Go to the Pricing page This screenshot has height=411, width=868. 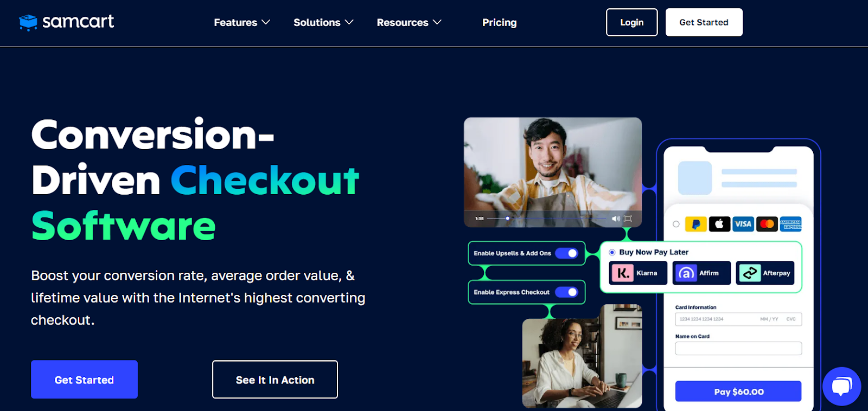coord(500,22)
